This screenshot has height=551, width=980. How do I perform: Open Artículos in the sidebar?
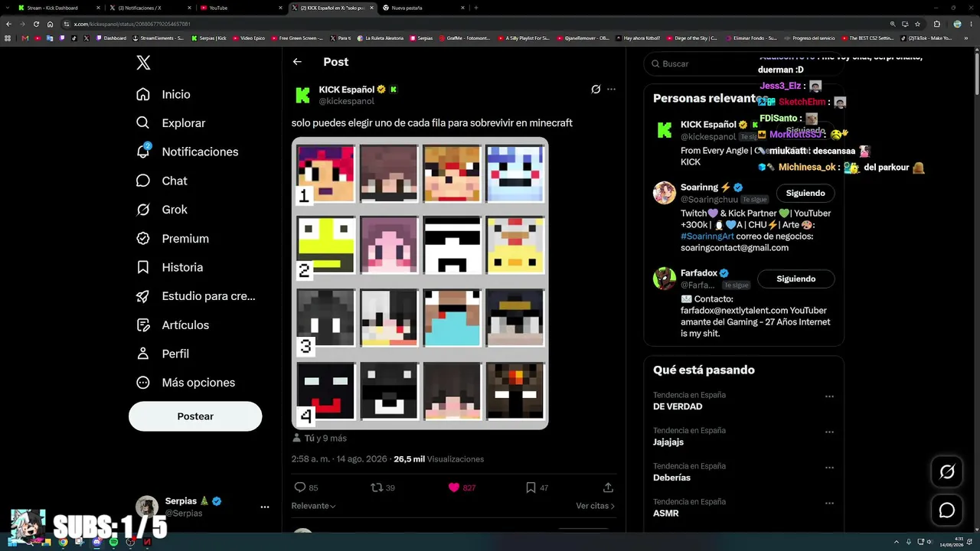tap(172, 325)
